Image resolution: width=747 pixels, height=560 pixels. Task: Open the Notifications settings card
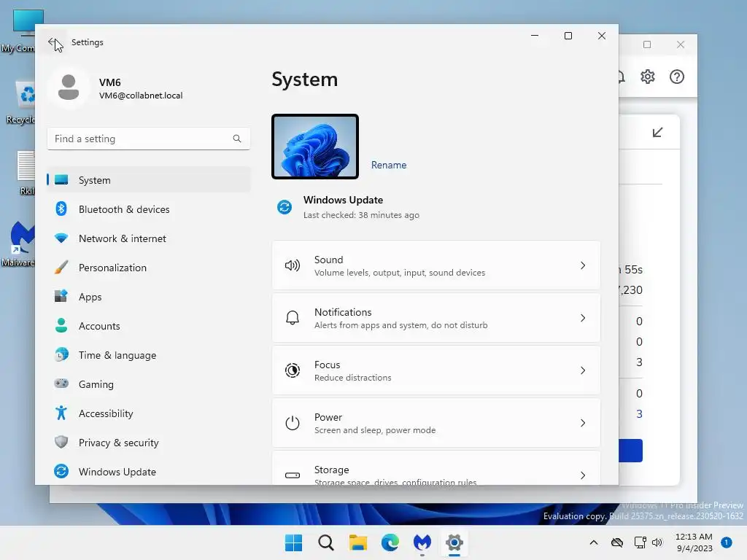tap(436, 318)
